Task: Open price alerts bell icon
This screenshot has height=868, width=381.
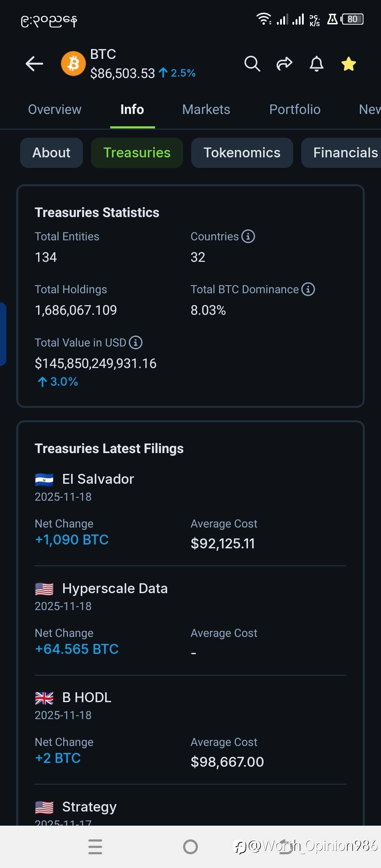Action: (x=316, y=64)
